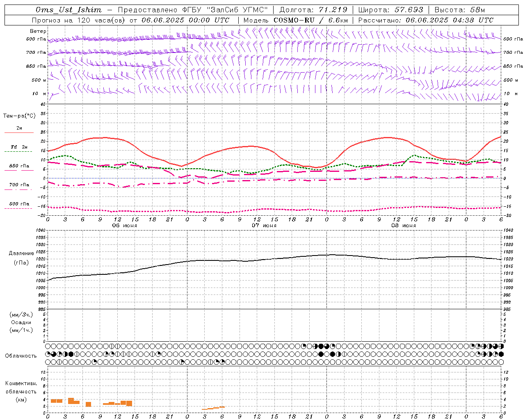Click the "Td 2м" dew point legend entry
The image size is (525, 420).
(19, 147)
